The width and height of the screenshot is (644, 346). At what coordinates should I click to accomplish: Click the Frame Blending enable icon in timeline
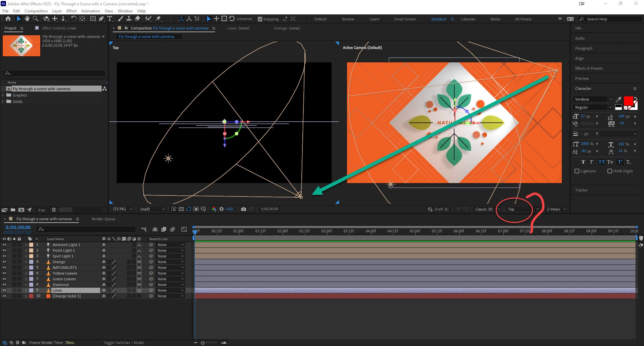click(x=164, y=229)
